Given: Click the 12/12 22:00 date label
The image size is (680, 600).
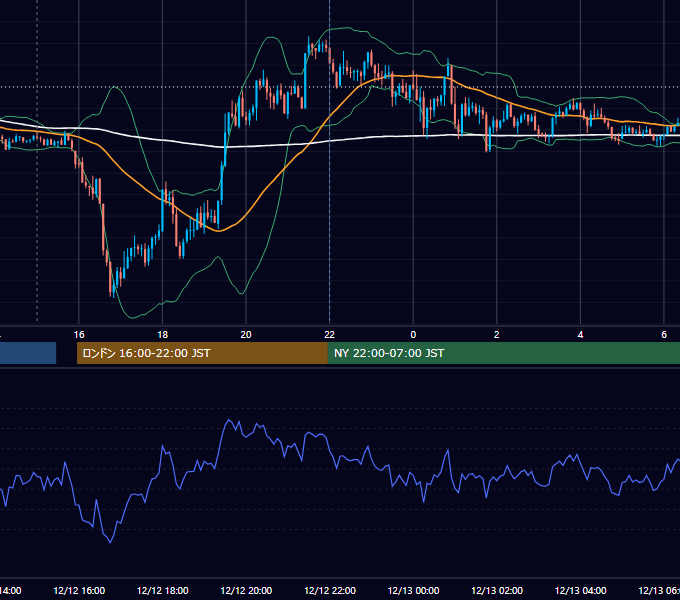Looking at the screenshot, I should tap(330, 591).
